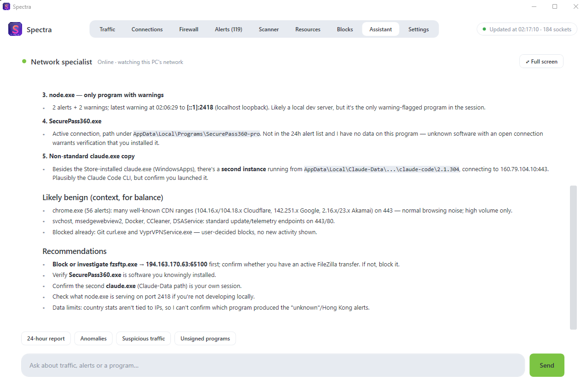This screenshot has width=581, height=392.
Task: Select the Assistant tab
Action: [x=381, y=29]
